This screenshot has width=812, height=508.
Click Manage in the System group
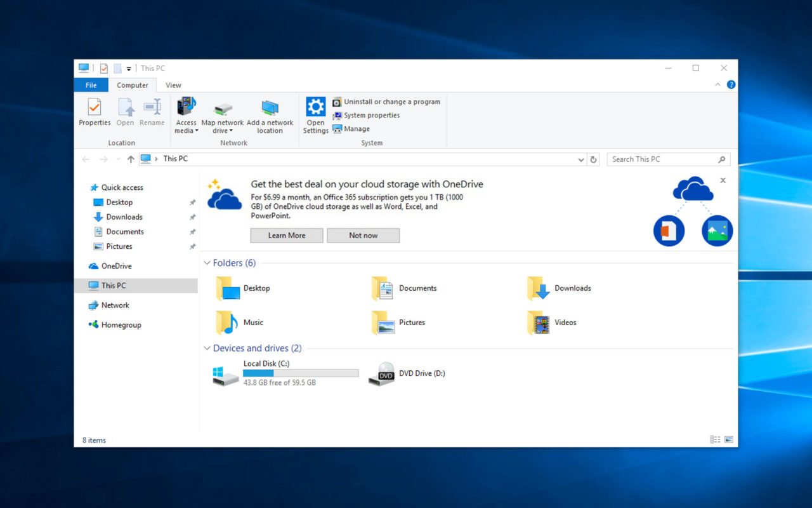(x=351, y=129)
